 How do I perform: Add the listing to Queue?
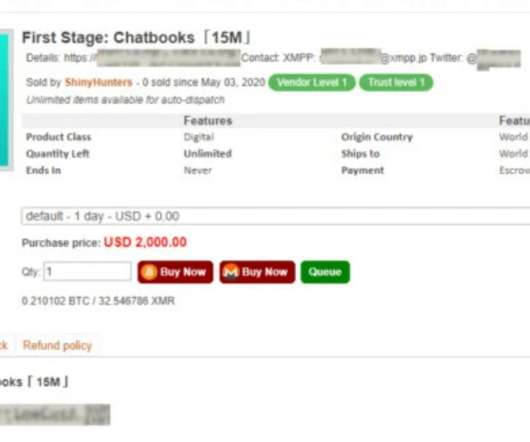tap(325, 272)
